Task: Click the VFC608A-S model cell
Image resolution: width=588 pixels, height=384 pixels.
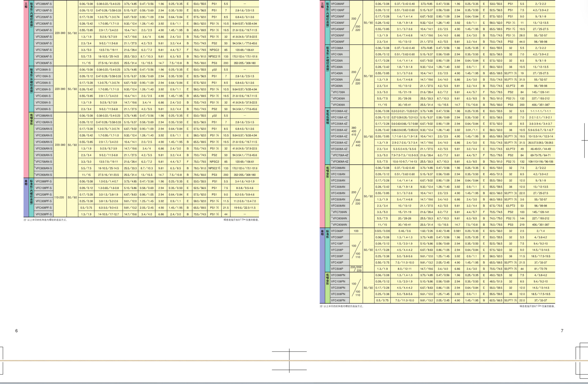Action: click(43, 109)
